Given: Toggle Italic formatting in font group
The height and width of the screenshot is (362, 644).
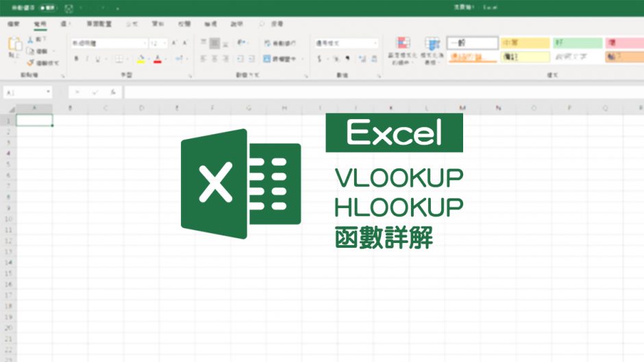Looking at the screenshot, I should click(87, 59).
